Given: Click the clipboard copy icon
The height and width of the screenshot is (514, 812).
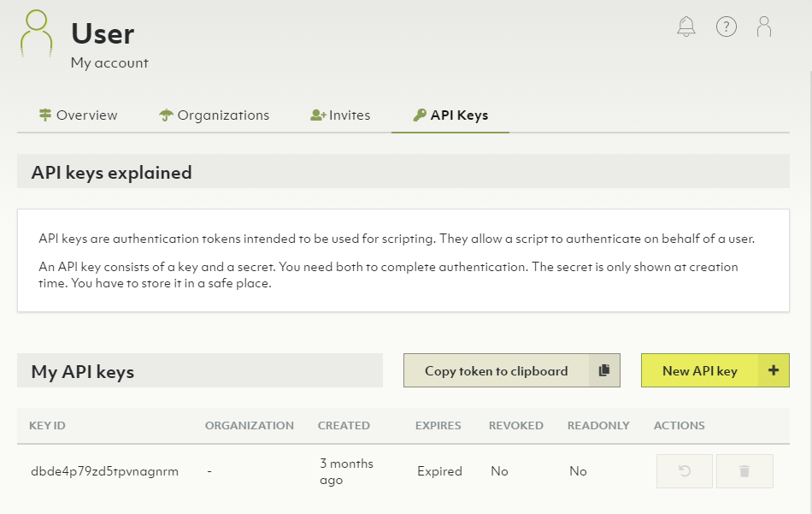Looking at the screenshot, I should [x=604, y=370].
